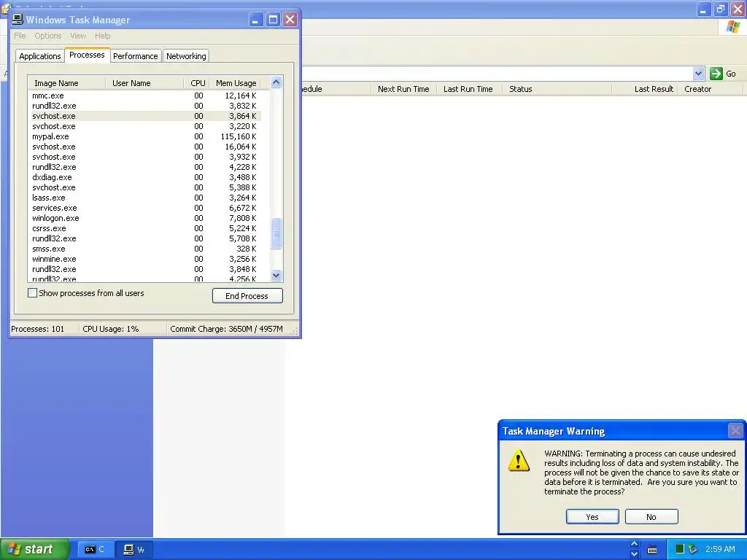Open the Options menu in Task Manager

click(47, 36)
